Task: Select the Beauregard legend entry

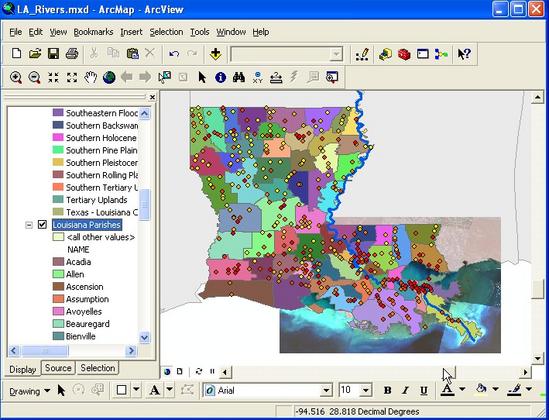Action: [88, 324]
